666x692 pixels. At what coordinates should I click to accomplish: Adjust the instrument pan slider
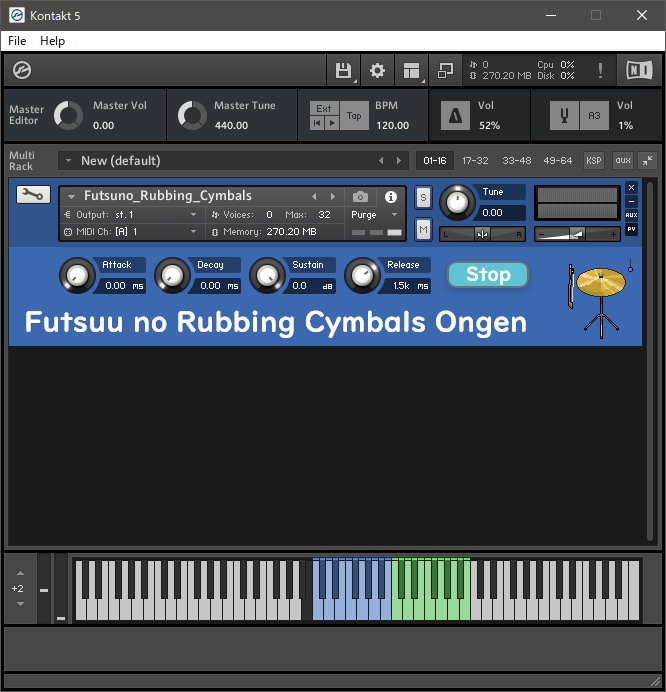coord(482,234)
